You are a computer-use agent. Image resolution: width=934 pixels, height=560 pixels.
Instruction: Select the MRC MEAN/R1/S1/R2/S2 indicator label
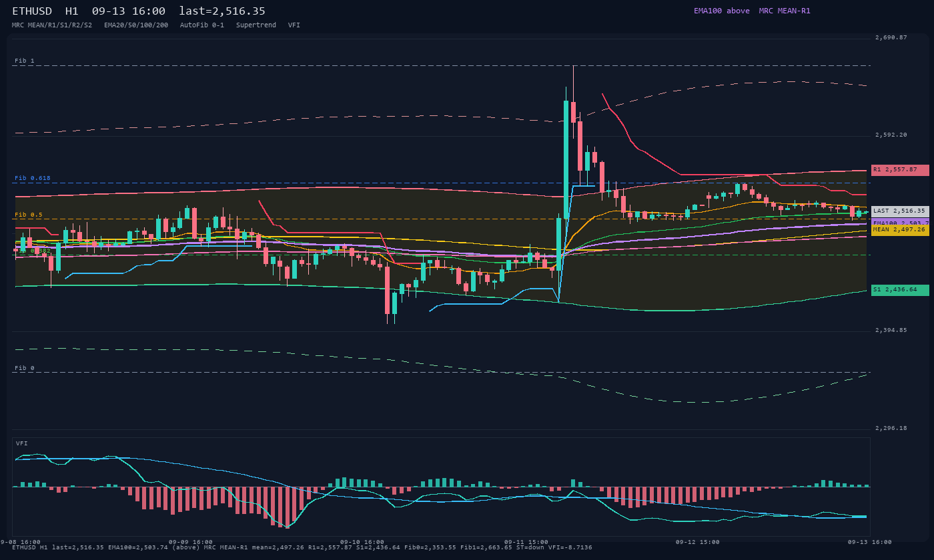(52, 25)
